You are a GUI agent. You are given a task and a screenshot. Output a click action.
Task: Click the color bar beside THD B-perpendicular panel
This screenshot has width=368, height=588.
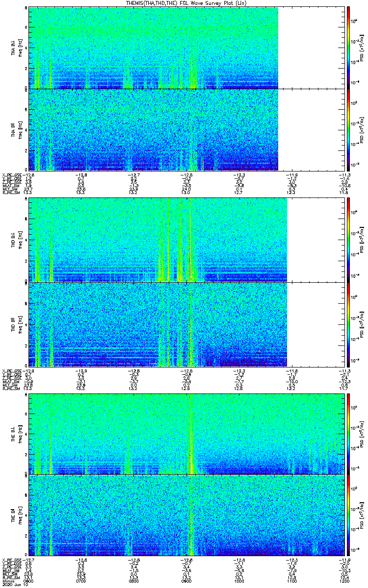[x=348, y=240]
